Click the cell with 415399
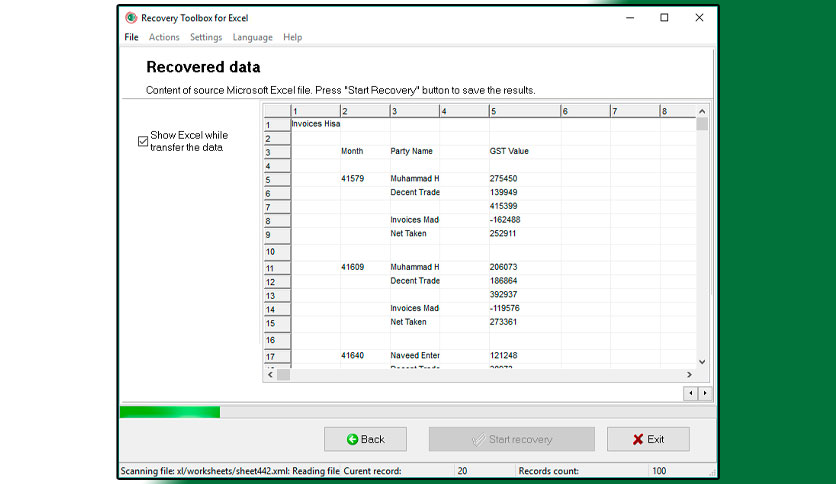This screenshot has width=836, height=484. (525, 206)
